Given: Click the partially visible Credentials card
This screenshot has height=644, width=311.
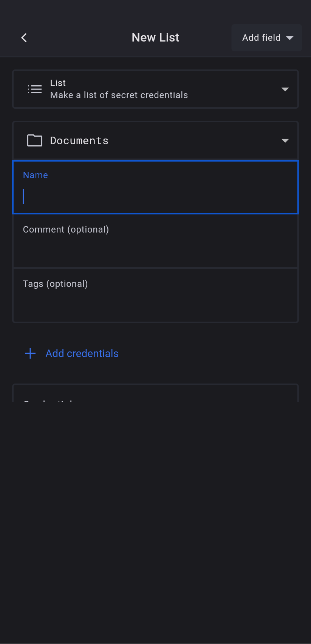Looking at the screenshot, I should click(155, 394).
